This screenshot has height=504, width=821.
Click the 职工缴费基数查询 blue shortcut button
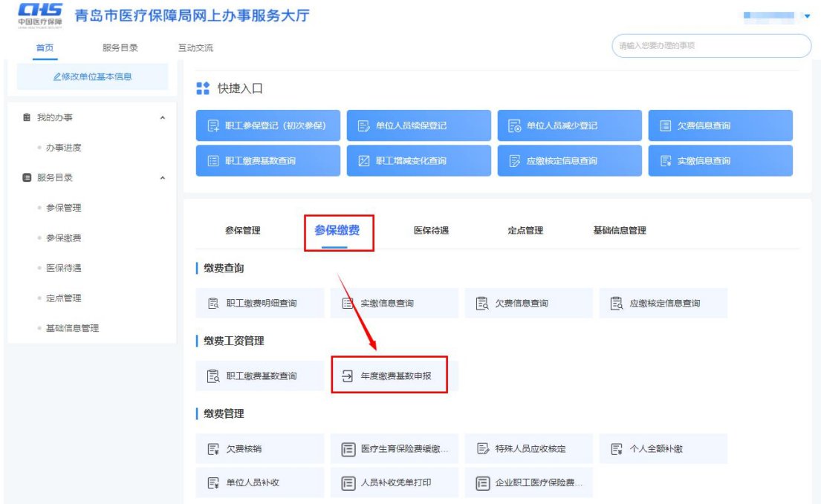click(268, 160)
